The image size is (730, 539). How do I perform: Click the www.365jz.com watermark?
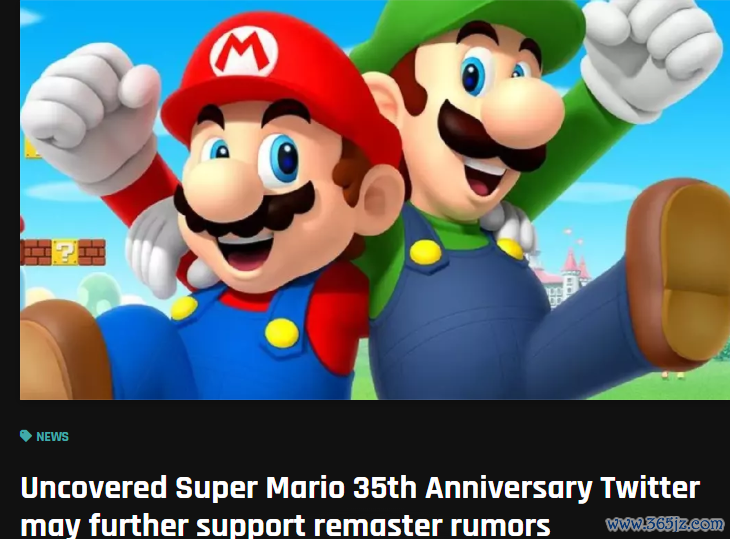click(x=665, y=524)
